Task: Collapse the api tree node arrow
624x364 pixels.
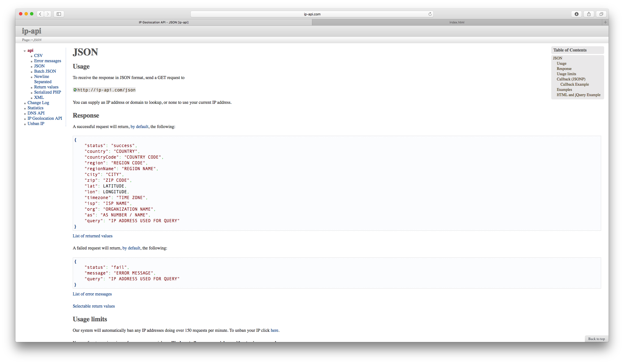Action: [x=25, y=51]
